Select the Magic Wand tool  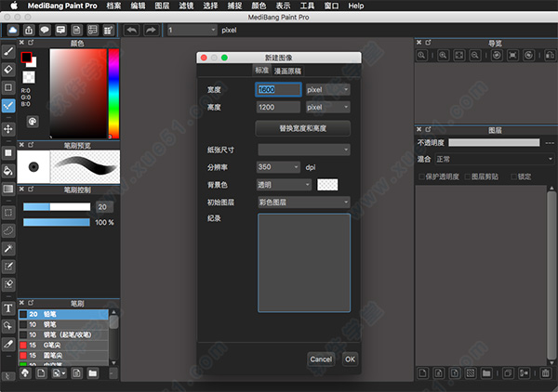click(x=8, y=248)
